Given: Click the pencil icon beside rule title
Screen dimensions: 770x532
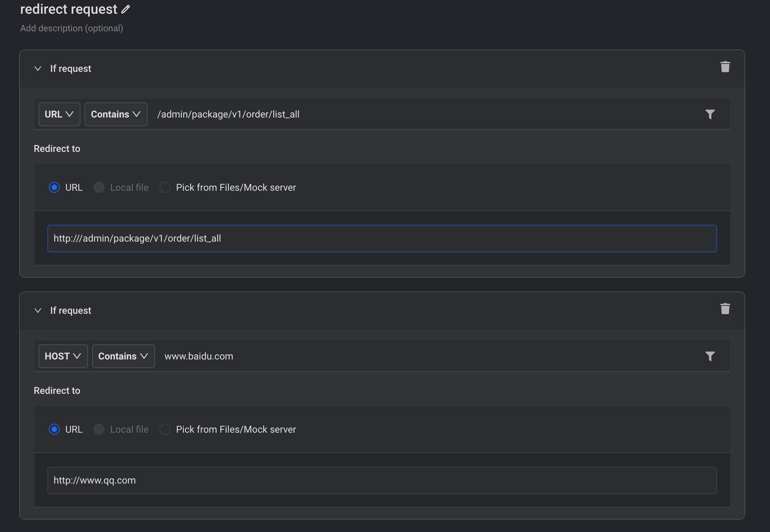Looking at the screenshot, I should [126, 9].
